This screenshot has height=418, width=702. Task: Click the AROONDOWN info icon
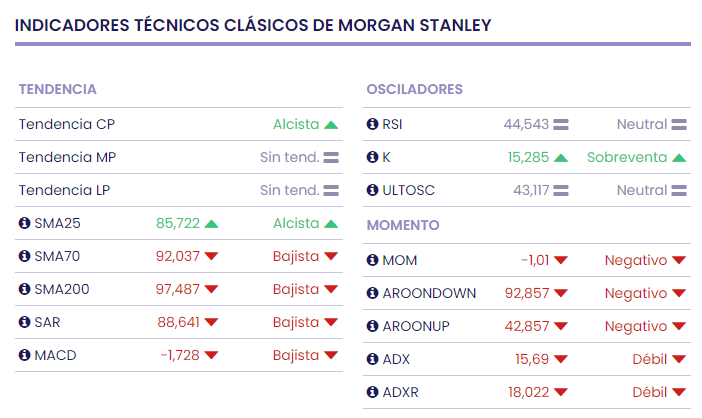(373, 294)
